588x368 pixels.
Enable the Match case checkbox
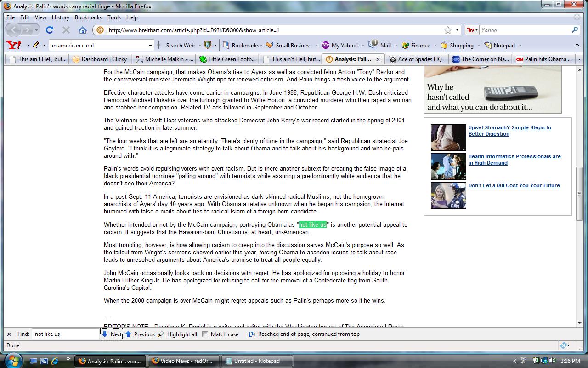click(x=205, y=334)
